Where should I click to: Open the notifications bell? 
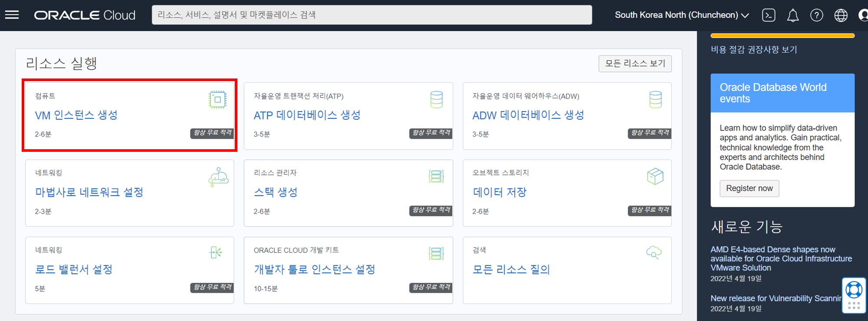[793, 16]
